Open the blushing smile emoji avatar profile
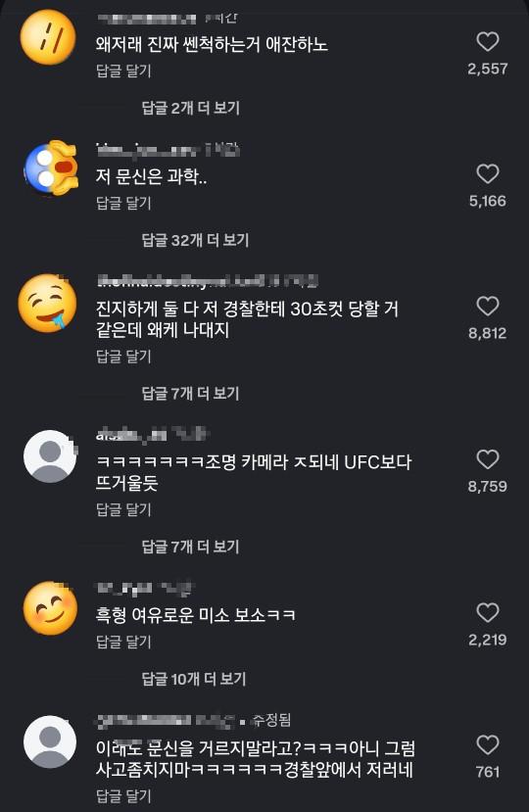Screen dimensions: 529x812 click(50, 608)
